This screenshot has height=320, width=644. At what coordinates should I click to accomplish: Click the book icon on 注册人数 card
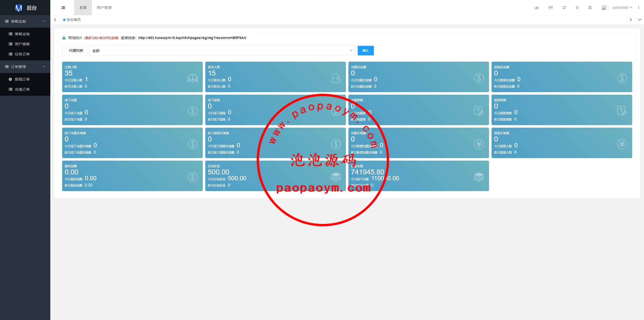(193, 78)
